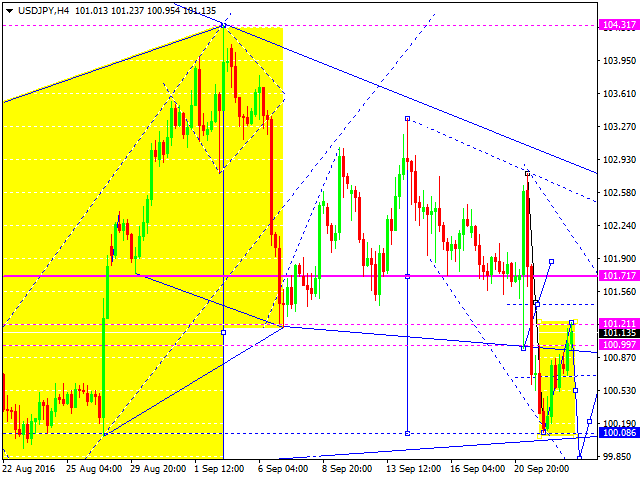Image resolution: width=640 pixels, height=480 pixels.
Task: Select the anchor point at the 101.211 level top
Action: pos(571,323)
